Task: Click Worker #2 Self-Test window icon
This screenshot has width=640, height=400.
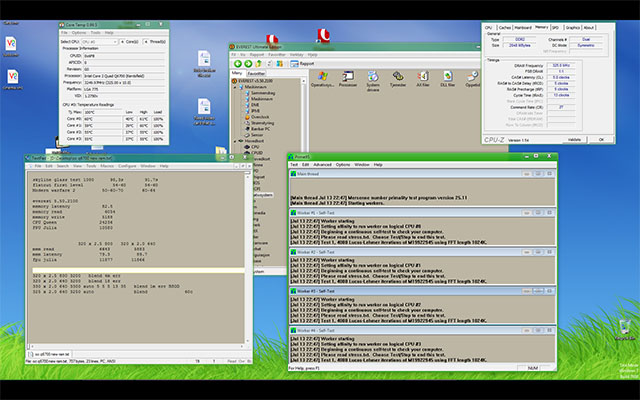Action: (x=293, y=252)
